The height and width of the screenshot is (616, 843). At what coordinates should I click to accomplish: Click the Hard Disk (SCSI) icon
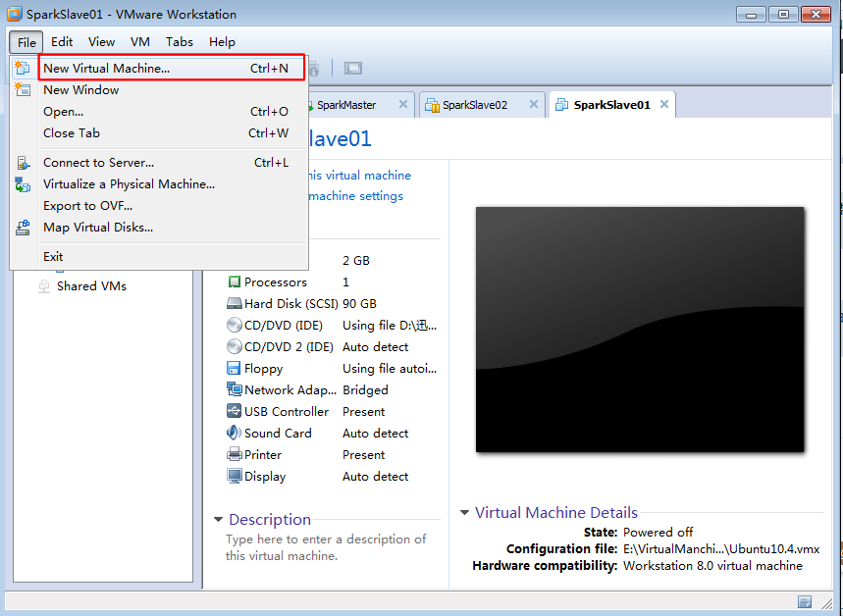[234, 304]
